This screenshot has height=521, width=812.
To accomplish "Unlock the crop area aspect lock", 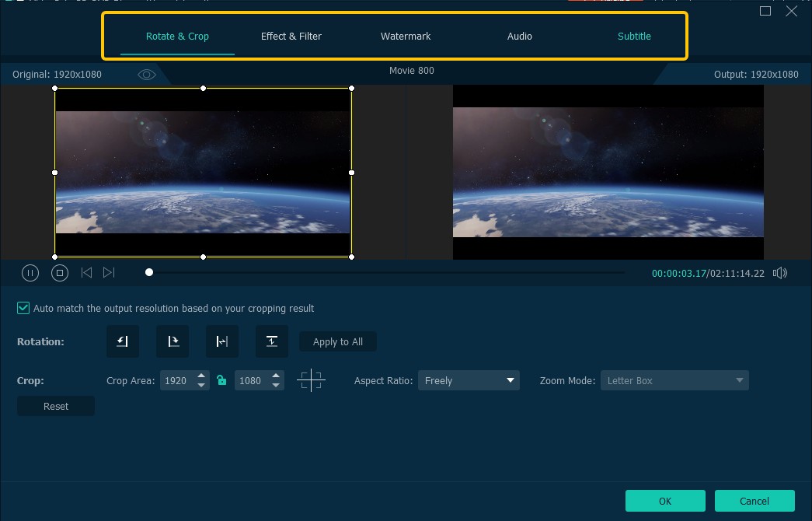I will click(x=222, y=380).
